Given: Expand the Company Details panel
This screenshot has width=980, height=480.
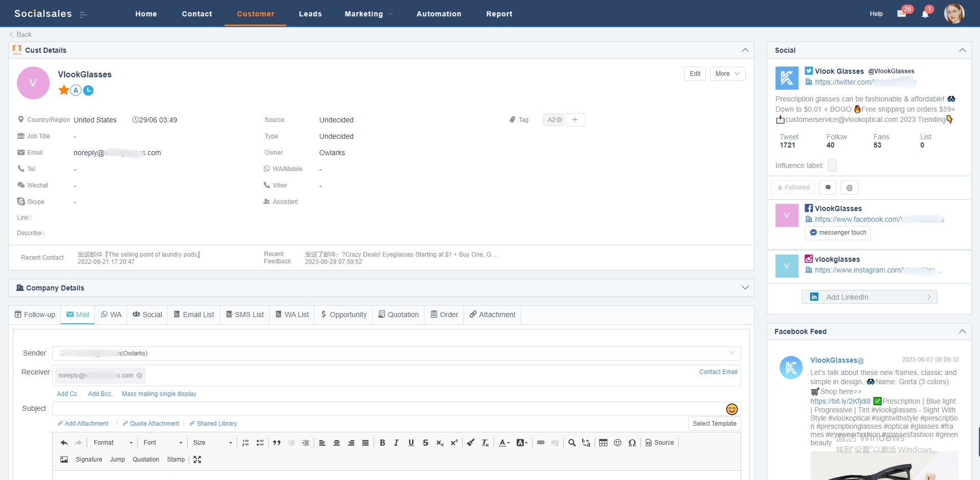Looking at the screenshot, I should coord(745,288).
